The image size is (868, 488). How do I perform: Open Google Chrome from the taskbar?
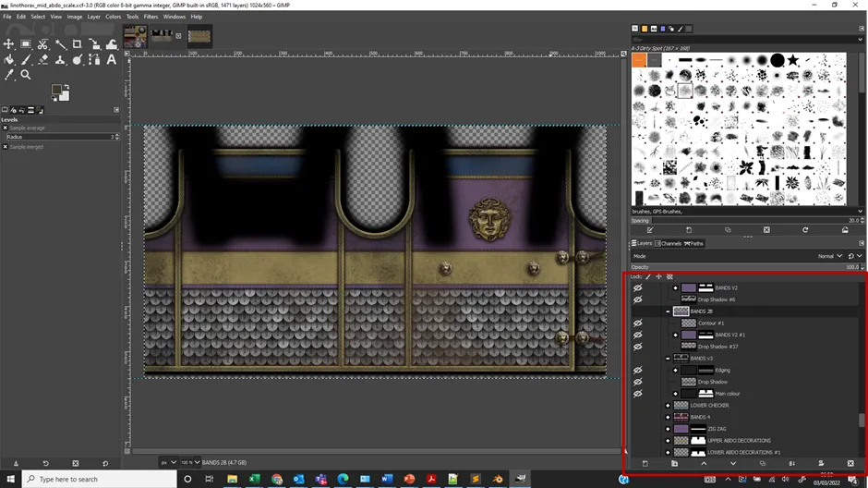pyautogui.click(x=276, y=479)
